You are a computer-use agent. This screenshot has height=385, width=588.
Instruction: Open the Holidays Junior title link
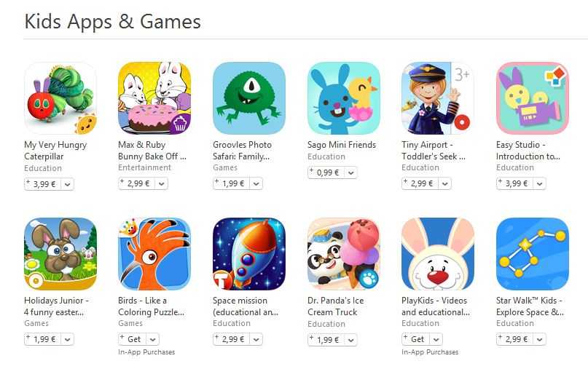tap(56, 306)
